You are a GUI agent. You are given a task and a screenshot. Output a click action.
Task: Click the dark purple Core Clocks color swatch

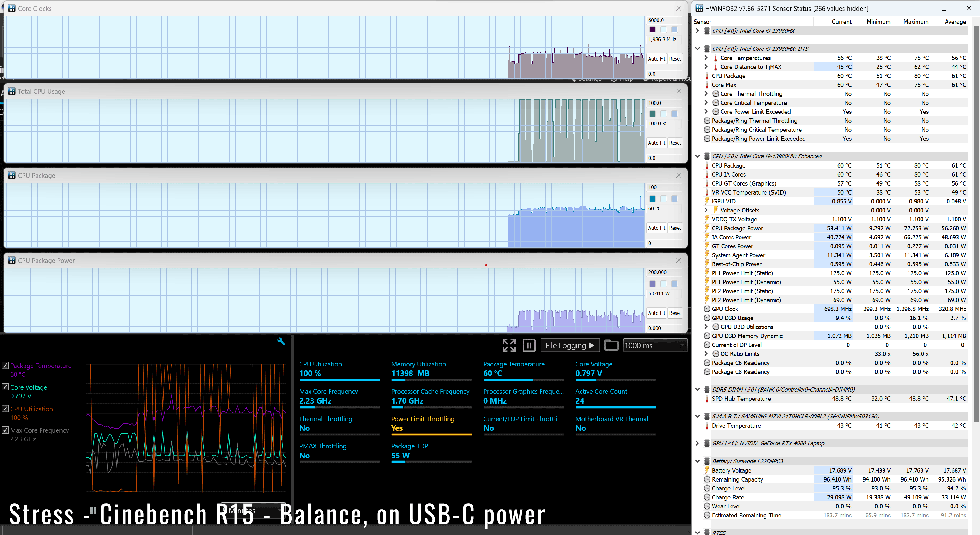tap(652, 30)
